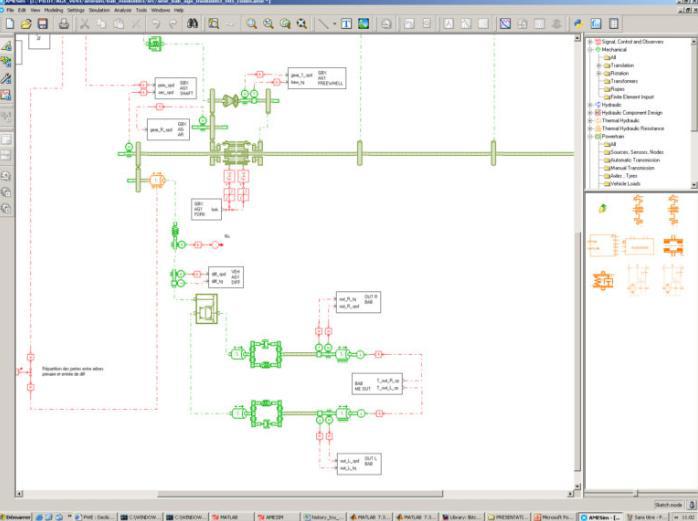Save the model with the floppy icon

[42, 24]
